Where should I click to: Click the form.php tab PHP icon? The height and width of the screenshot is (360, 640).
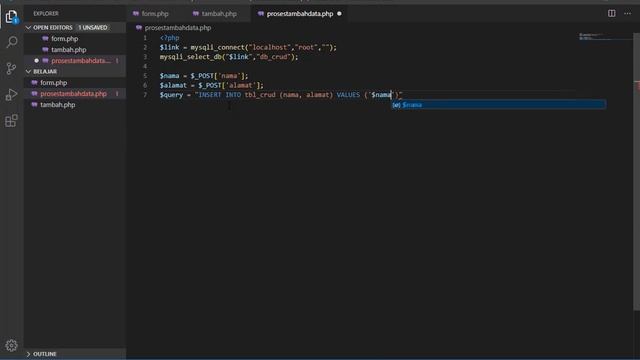[x=136, y=13]
